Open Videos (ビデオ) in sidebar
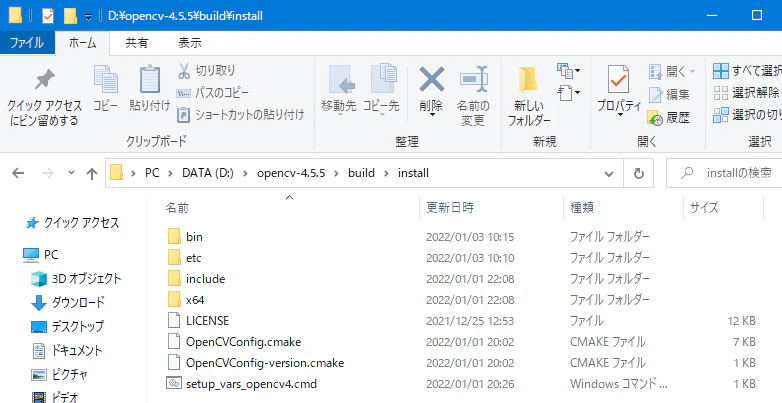The width and height of the screenshot is (782, 403). 55,397
